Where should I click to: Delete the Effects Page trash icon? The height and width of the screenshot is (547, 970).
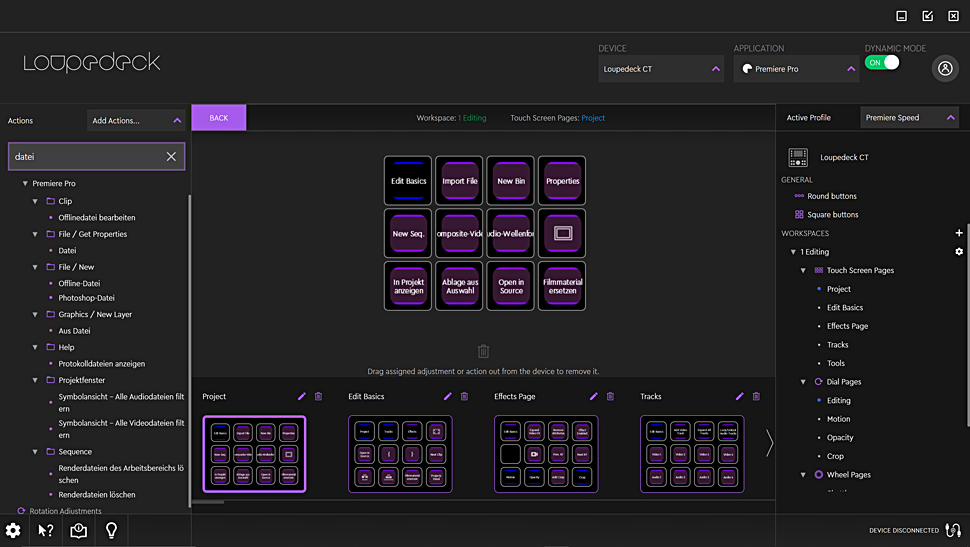coord(610,396)
